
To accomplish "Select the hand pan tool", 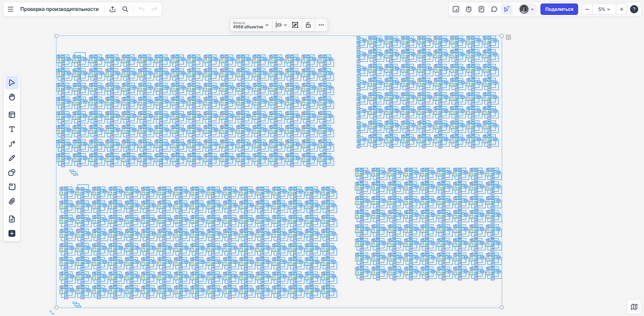I will pyautogui.click(x=12, y=97).
